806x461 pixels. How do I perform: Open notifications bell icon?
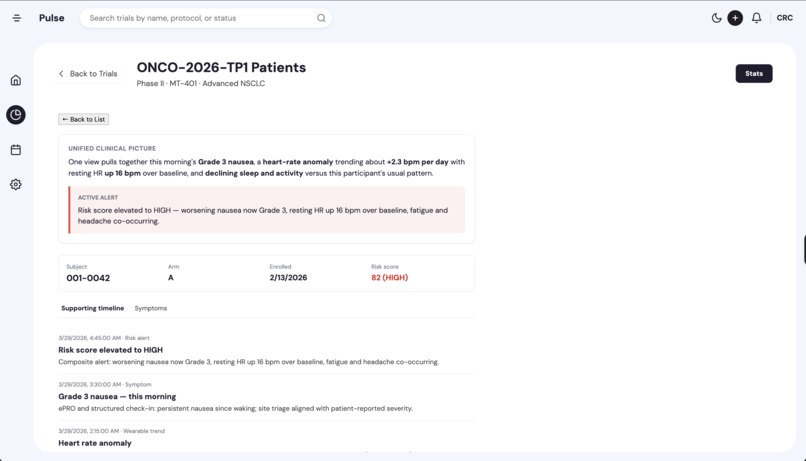(756, 18)
